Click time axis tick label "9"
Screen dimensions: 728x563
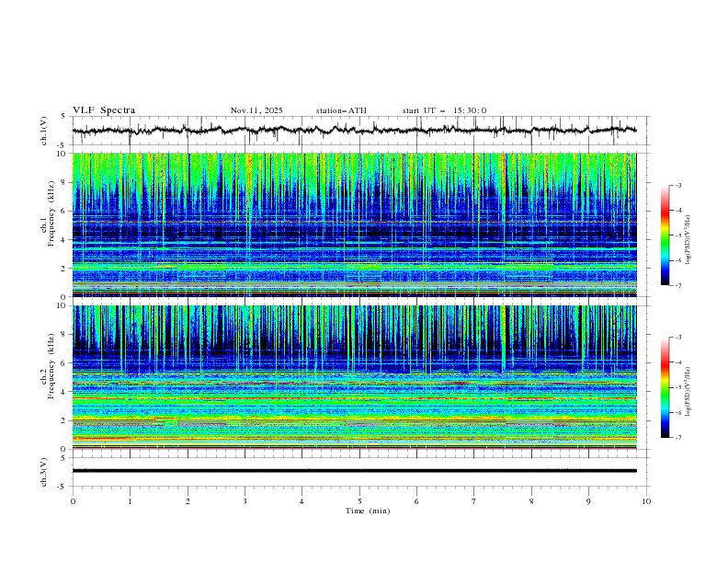588,501
